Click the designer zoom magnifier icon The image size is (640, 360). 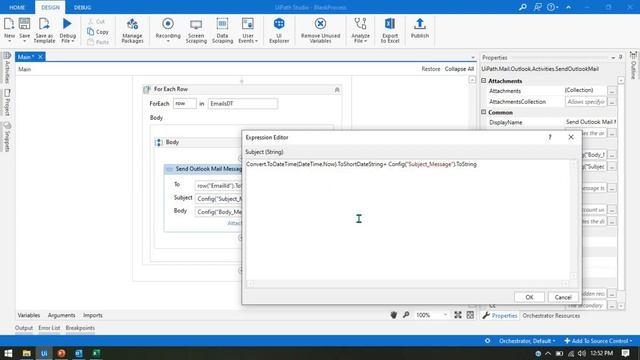(406, 315)
